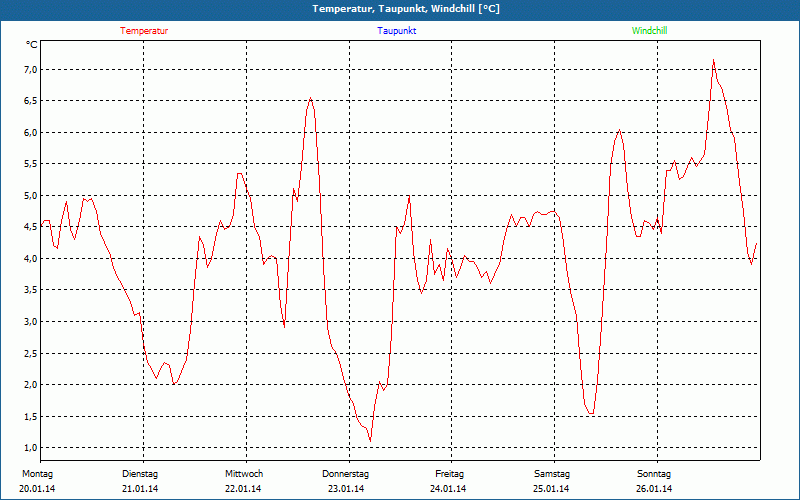Click the date 25.01.14

coord(551,489)
